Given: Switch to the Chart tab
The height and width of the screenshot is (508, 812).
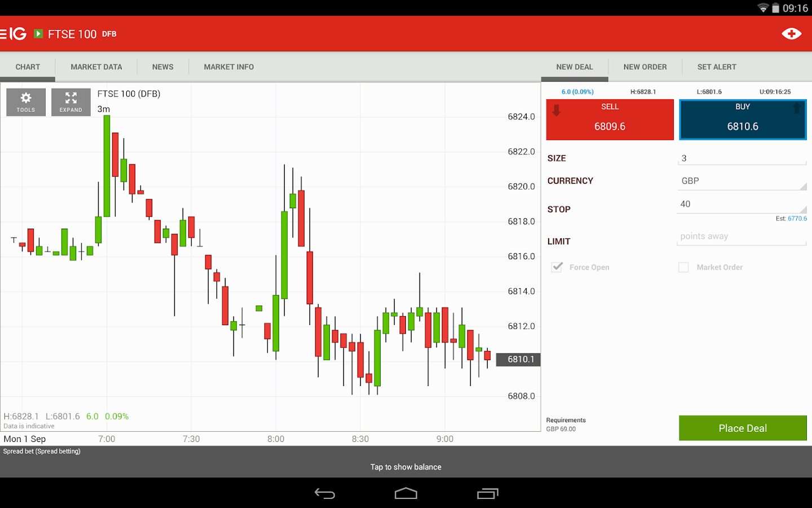Looking at the screenshot, I should (x=28, y=67).
